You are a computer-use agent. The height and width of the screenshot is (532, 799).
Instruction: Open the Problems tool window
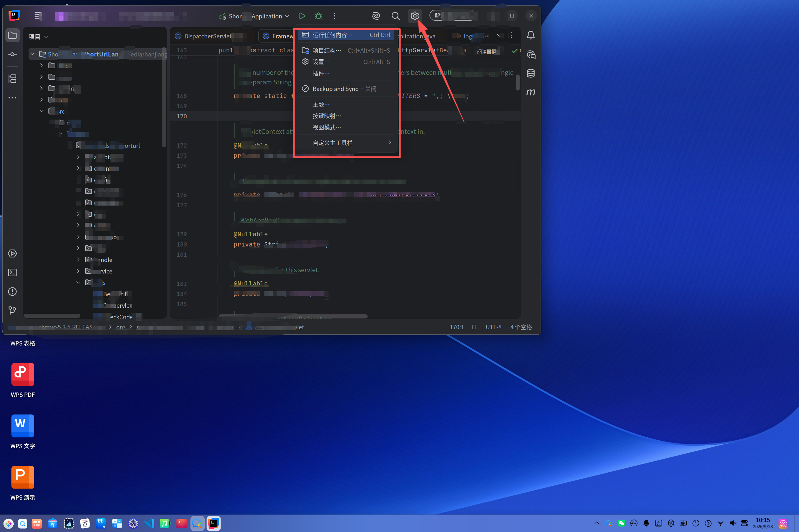pos(13,292)
